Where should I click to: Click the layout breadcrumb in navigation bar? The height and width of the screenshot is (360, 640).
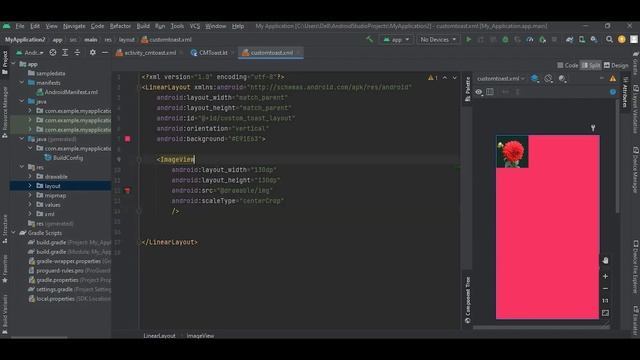pos(127,40)
